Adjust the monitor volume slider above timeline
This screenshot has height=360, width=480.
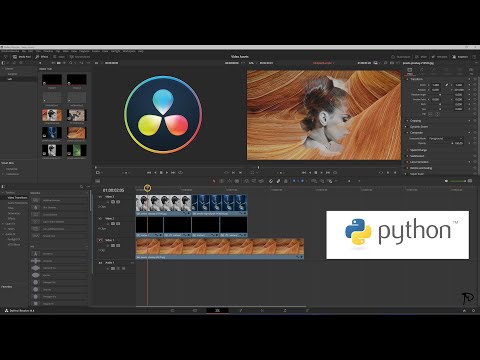pos(458,181)
